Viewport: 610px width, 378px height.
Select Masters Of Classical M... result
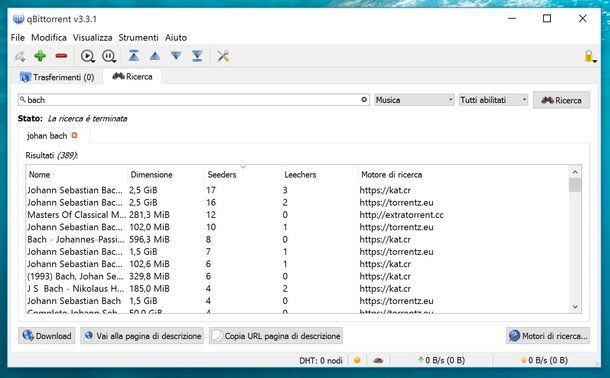point(297,215)
